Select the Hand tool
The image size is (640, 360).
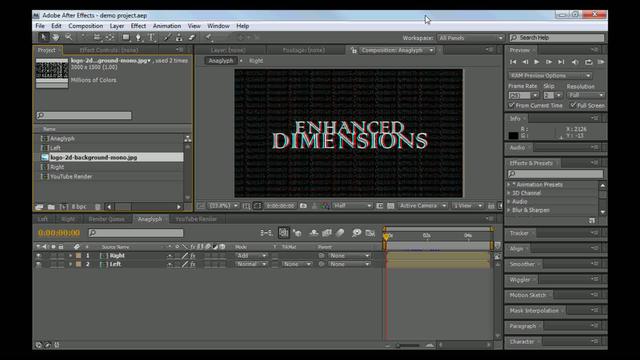click(x=56, y=38)
